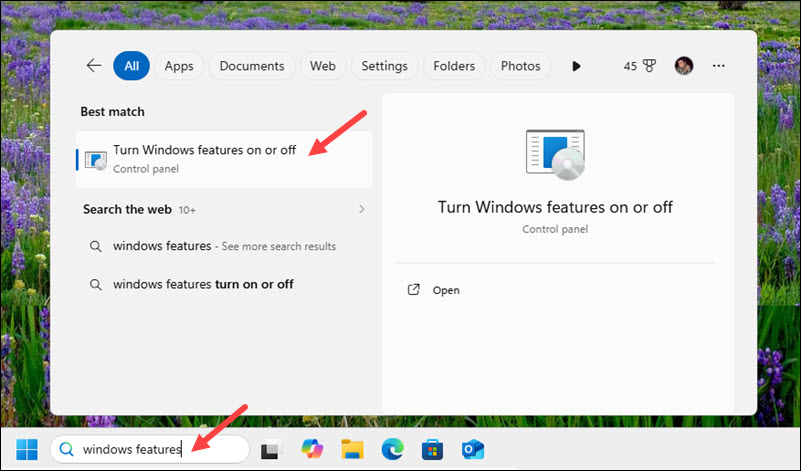The image size is (801, 471).
Task: Open the three-dot more options menu
Action: pos(719,65)
